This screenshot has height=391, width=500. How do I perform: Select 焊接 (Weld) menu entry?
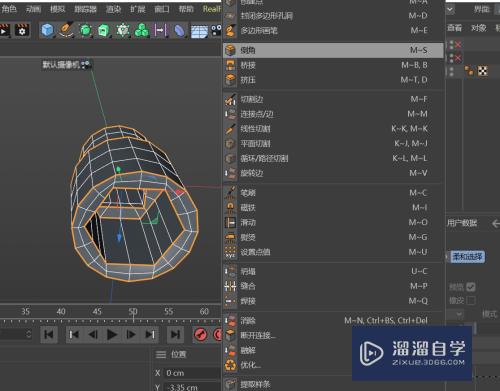pyautogui.click(x=333, y=301)
